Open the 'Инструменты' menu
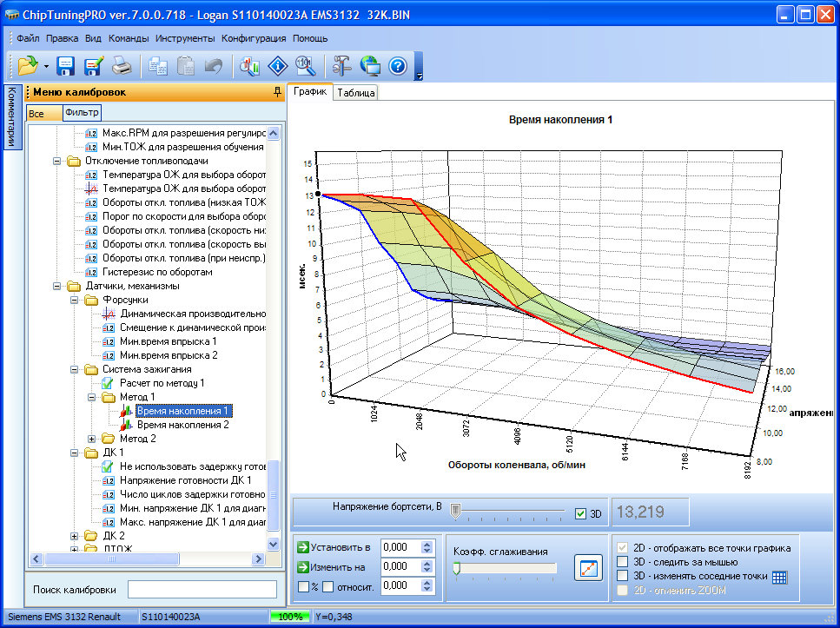840x628 pixels. [185, 38]
